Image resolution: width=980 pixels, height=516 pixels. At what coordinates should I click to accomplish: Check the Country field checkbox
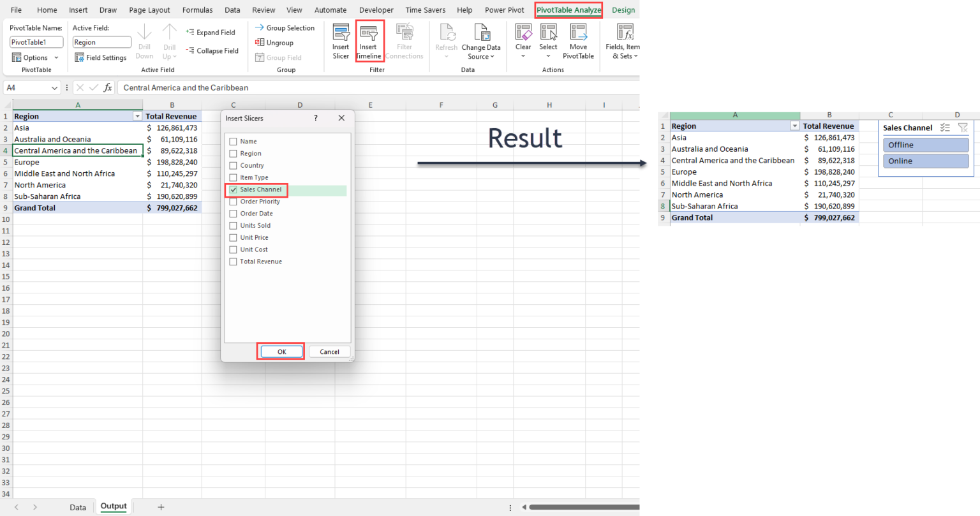tap(233, 165)
